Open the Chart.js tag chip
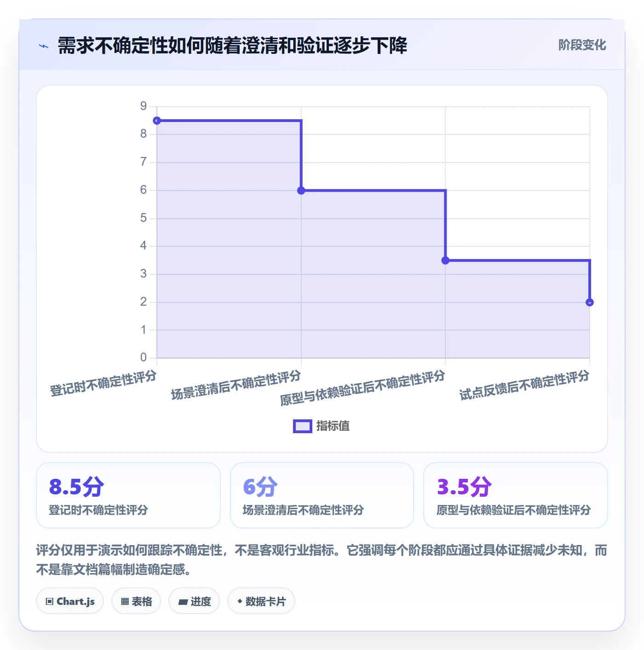This screenshot has height=650, width=644. point(70,601)
